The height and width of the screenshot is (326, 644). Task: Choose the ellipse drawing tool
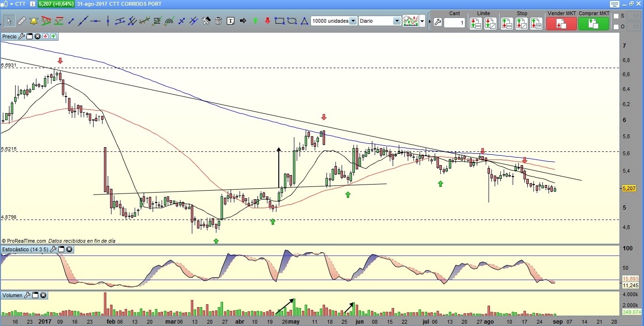tap(292, 21)
